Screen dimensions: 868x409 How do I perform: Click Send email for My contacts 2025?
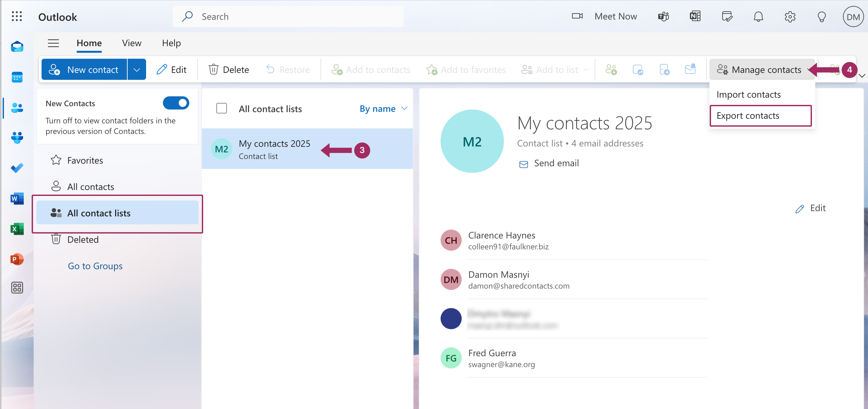tap(549, 163)
